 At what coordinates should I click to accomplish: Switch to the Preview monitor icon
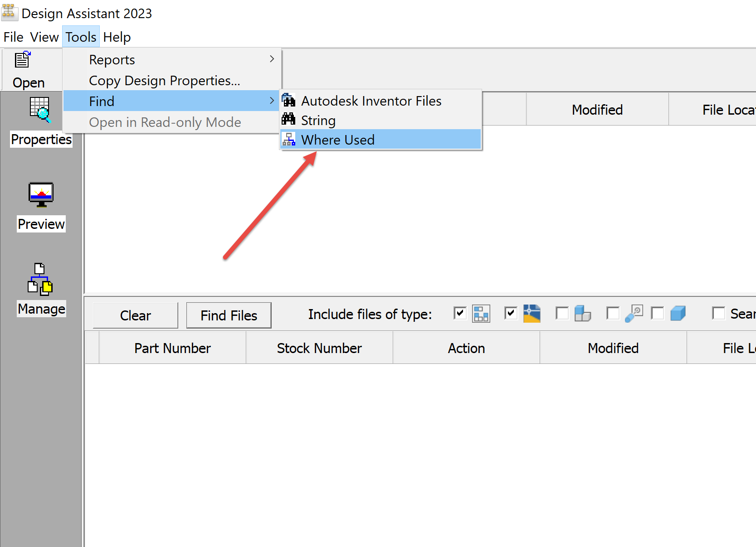[x=41, y=194]
